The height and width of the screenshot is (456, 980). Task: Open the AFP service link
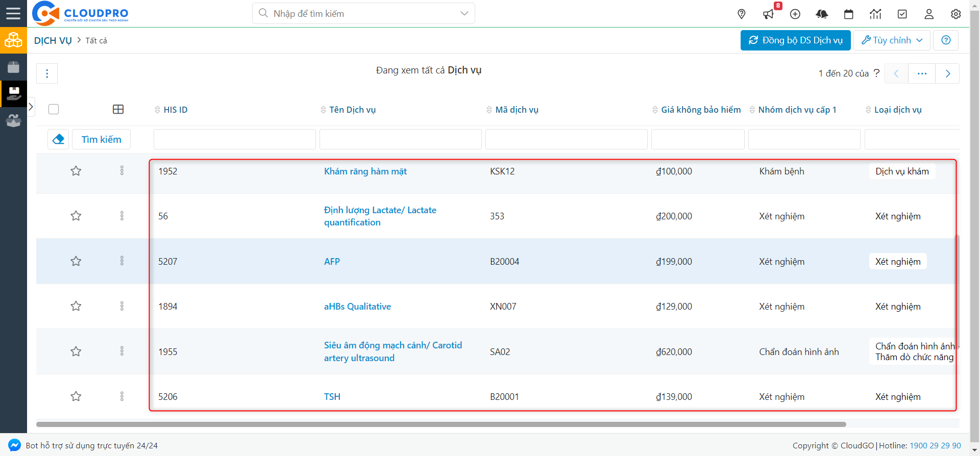(332, 262)
